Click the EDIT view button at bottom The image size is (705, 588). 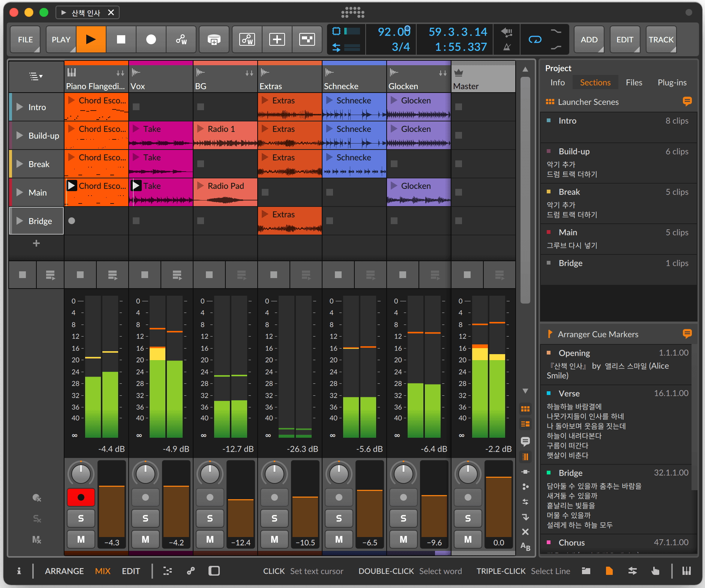coord(131,571)
